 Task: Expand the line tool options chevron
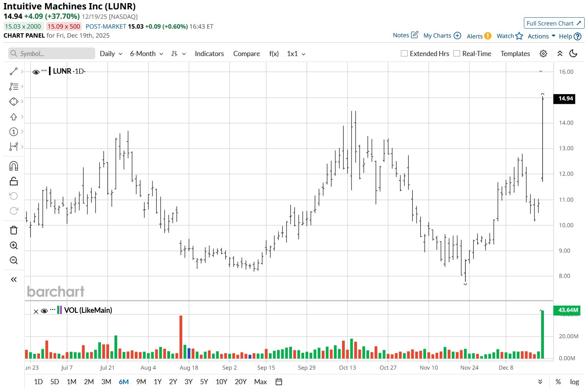[22, 71]
